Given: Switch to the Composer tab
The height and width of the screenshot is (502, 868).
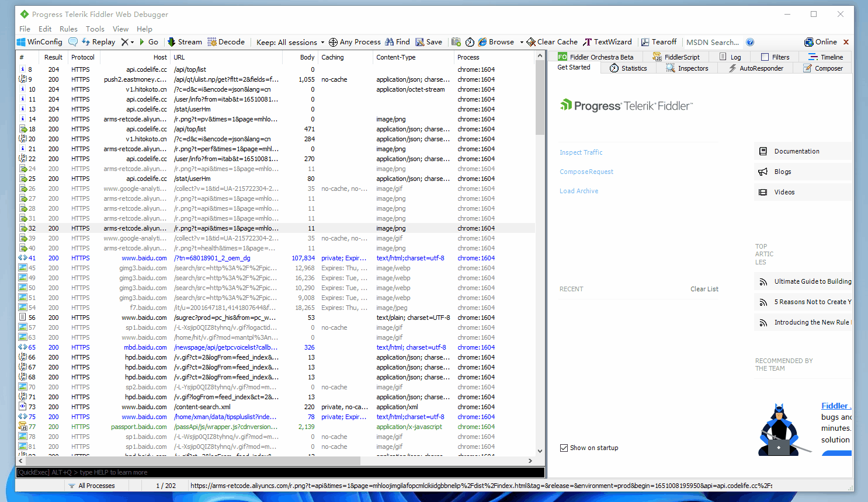Looking at the screenshot, I should (x=822, y=68).
